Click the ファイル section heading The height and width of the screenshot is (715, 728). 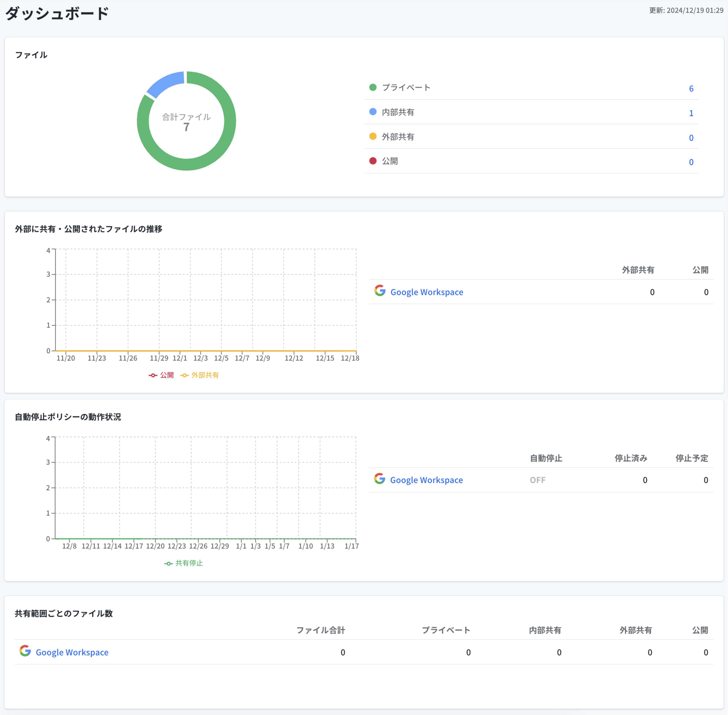click(31, 55)
